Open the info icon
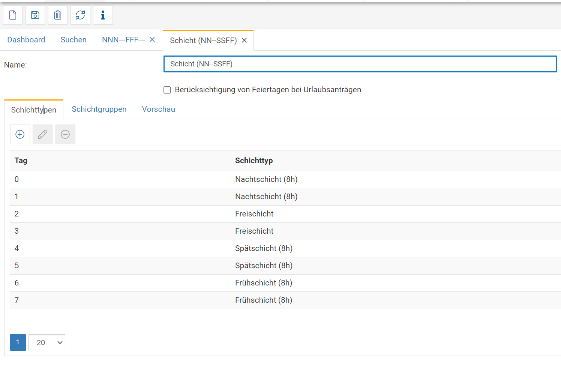 pos(103,15)
